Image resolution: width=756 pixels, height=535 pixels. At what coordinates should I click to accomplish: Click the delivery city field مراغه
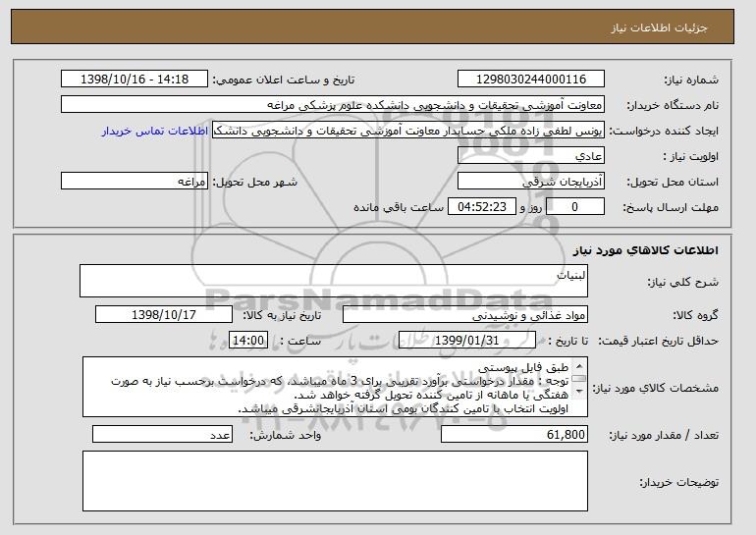pos(135,182)
